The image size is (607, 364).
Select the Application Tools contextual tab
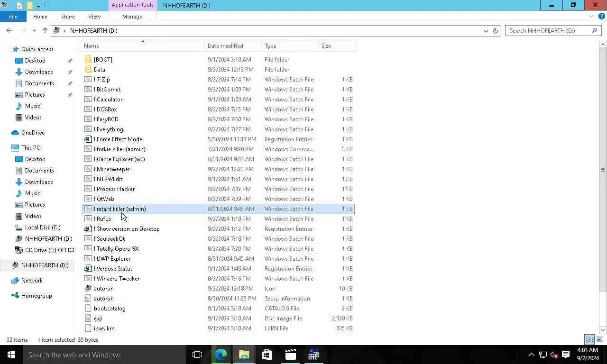pyautogui.click(x=132, y=5)
